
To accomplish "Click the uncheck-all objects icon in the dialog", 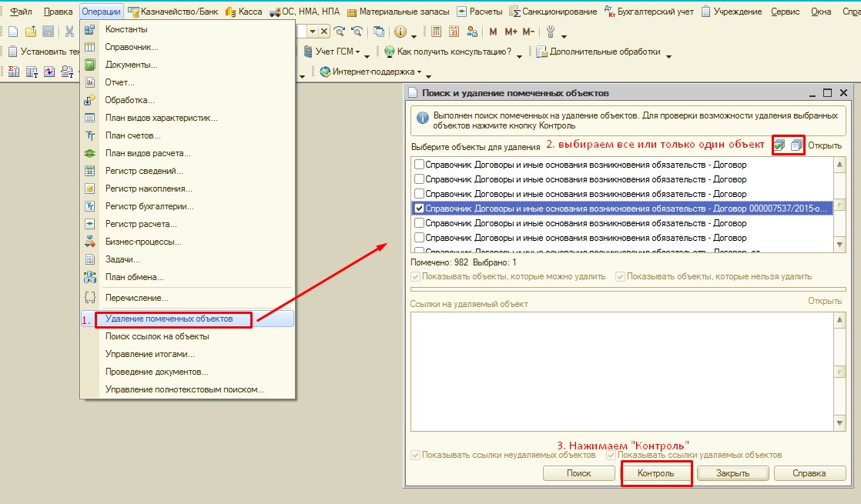I will [796, 145].
